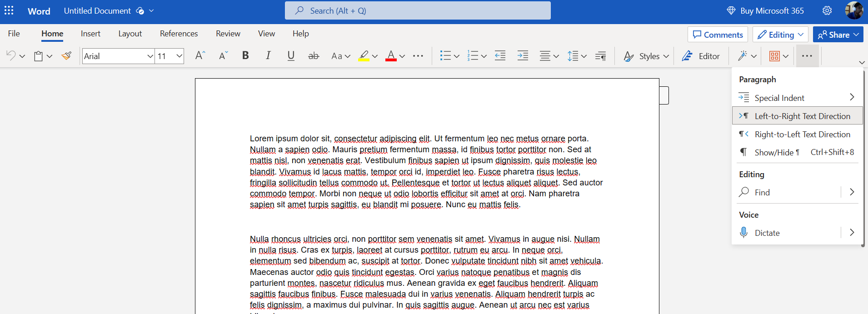Viewport: 868px width, 314px height.
Task: Apply numbered list
Action: tap(473, 56)
